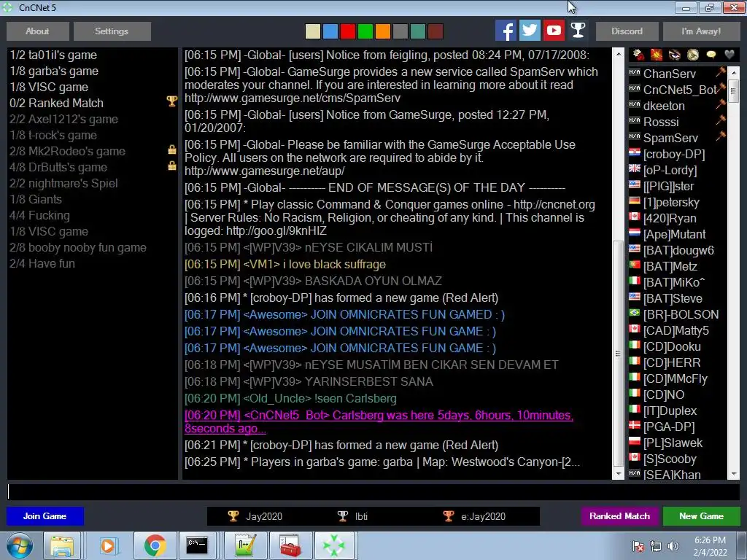Click bronze trophy beside e:Jay2020
Viewport: 747px width, 560px height.
click(449, 516)
